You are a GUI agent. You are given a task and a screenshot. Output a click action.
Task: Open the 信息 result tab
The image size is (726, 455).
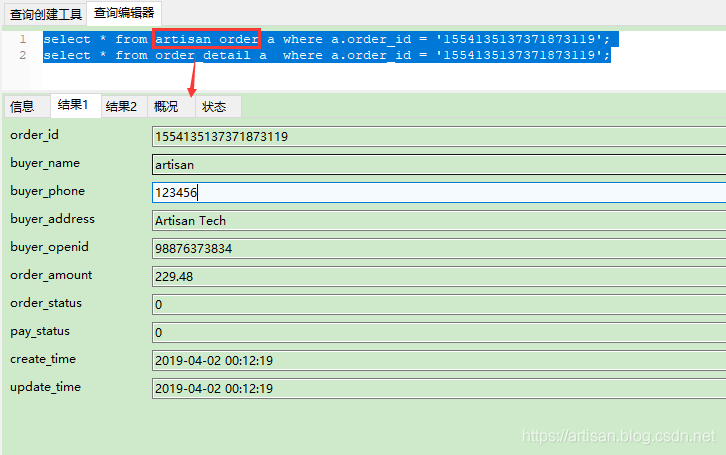click(22, 106)
